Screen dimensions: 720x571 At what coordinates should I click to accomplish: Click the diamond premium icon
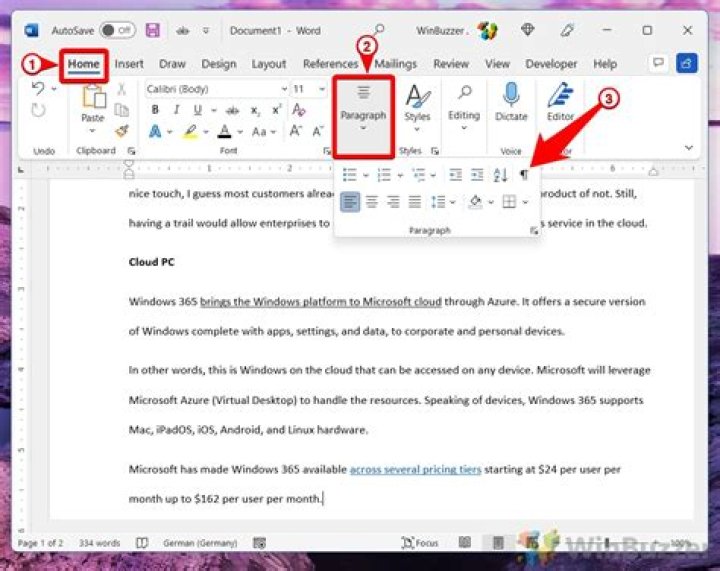tap(528, 30)
